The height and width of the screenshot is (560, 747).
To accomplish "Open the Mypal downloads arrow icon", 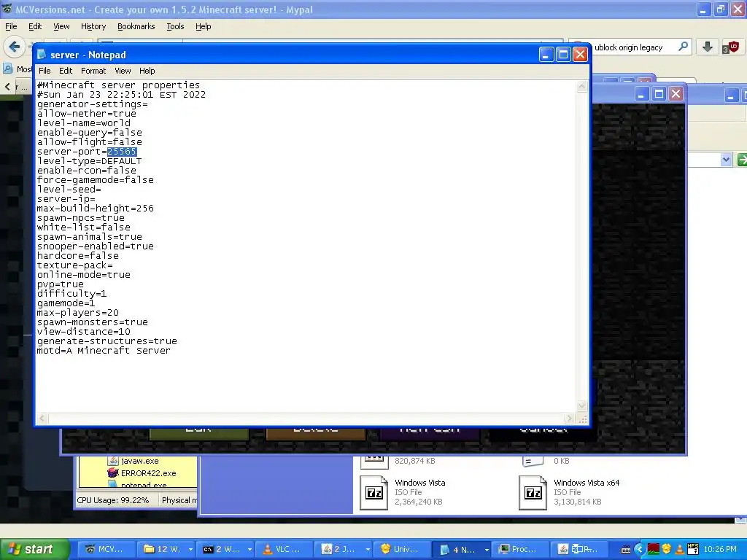I will coord(707,47).
